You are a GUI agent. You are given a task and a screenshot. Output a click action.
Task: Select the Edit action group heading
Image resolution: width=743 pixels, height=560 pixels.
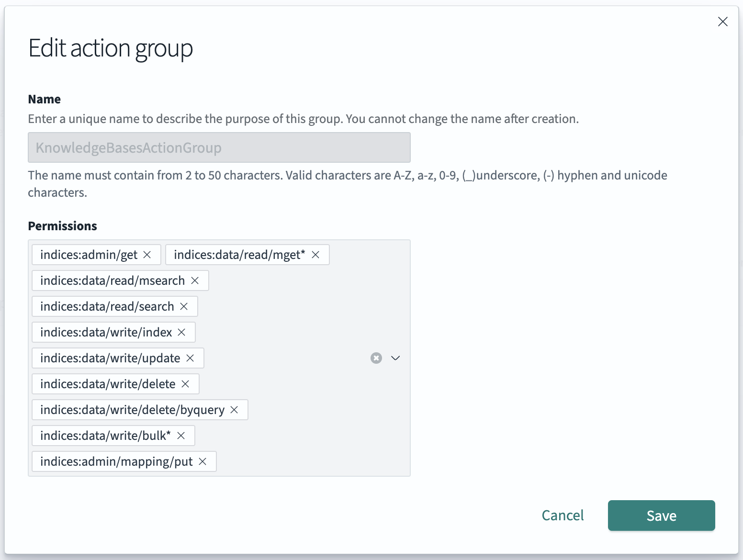[111, 48]
